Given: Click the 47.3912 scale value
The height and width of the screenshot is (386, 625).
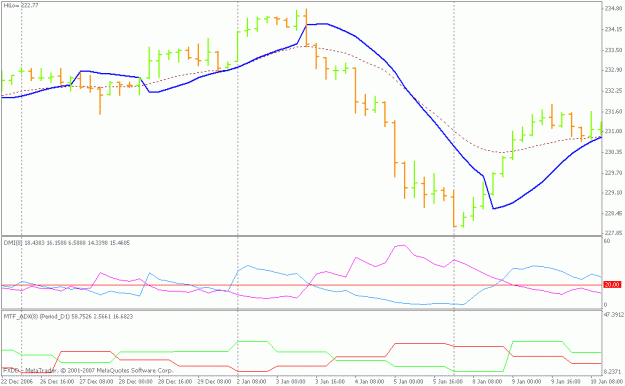Looking at the screenshot, I should [614, 315].
